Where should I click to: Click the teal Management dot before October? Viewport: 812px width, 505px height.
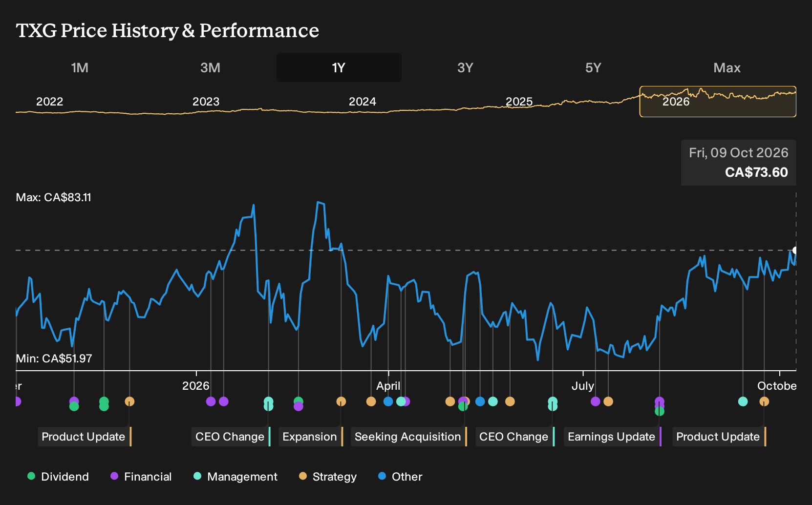tap(743, 401)
